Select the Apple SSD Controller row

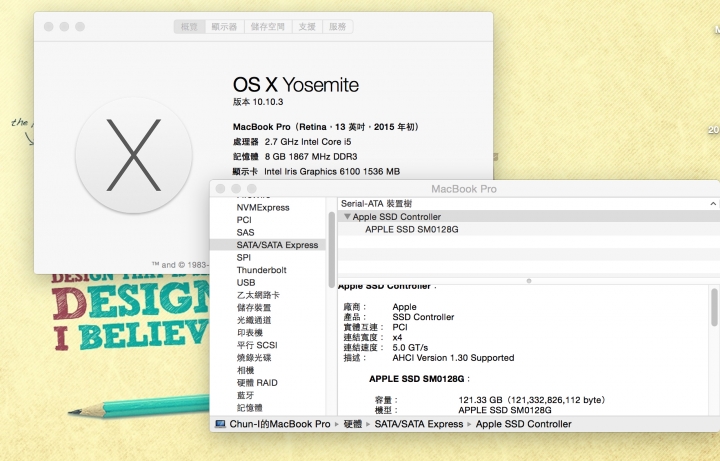coord(529,216)
